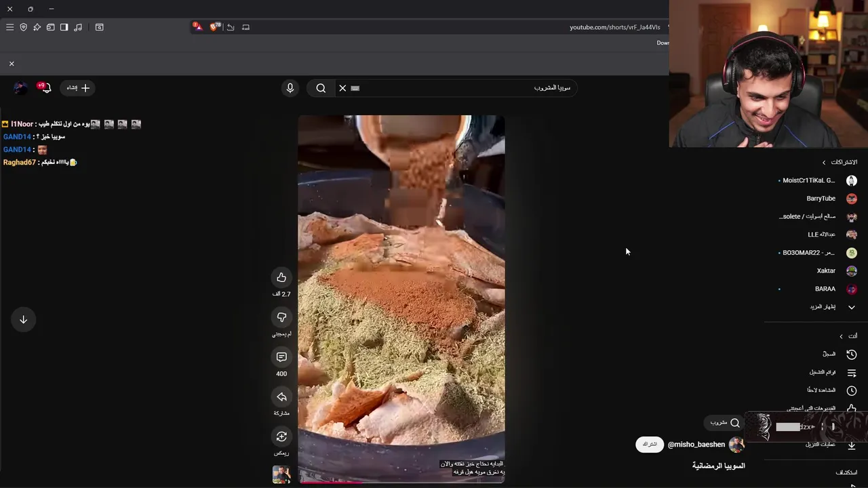868x488 pixels.
Task: Open the @misho_baeshen channel link
Action: pyautogui.click(x=696, y=445)
